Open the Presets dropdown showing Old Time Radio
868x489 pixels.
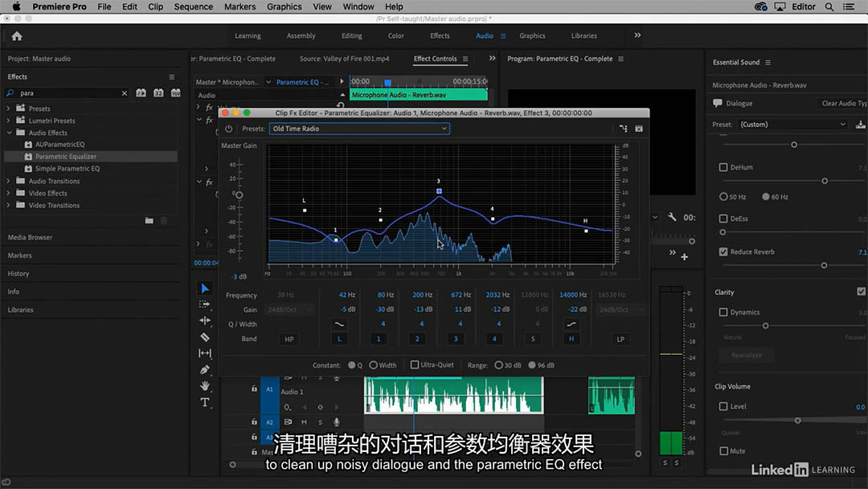pyautogui.click(x=359, y=129)
